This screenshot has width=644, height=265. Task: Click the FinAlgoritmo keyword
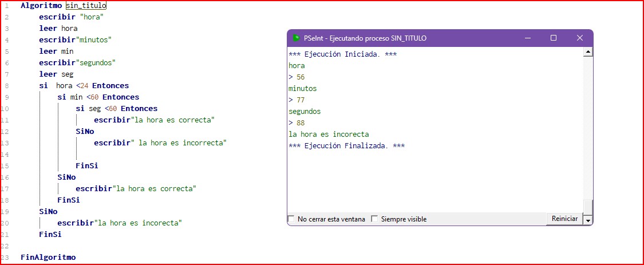pyautogui.click(x=48, y=258)
